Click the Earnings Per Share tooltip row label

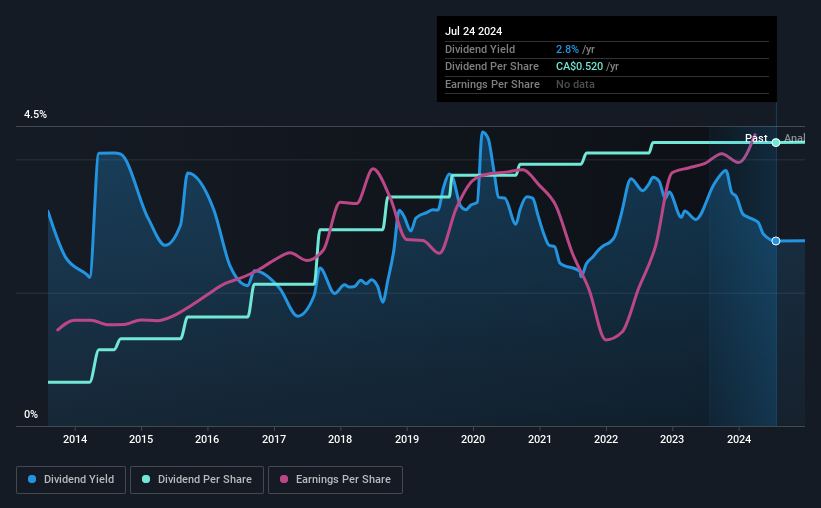click(x=492, y=84)
